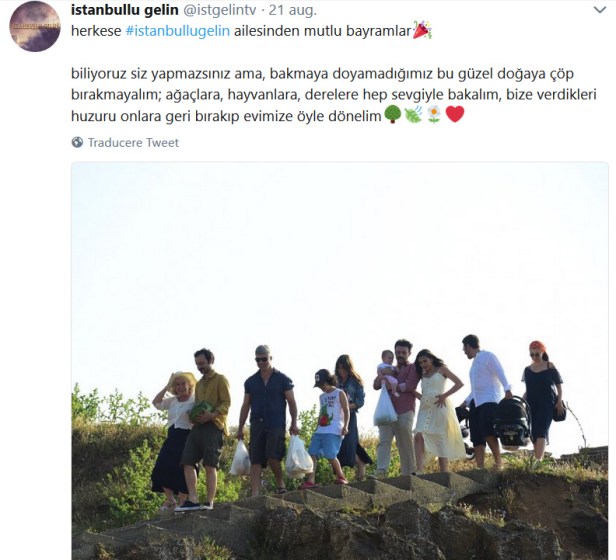Open the #istanbullugelin hashtag link
Image resolution: width=616 pixels, height=560 pixels.
178,31
